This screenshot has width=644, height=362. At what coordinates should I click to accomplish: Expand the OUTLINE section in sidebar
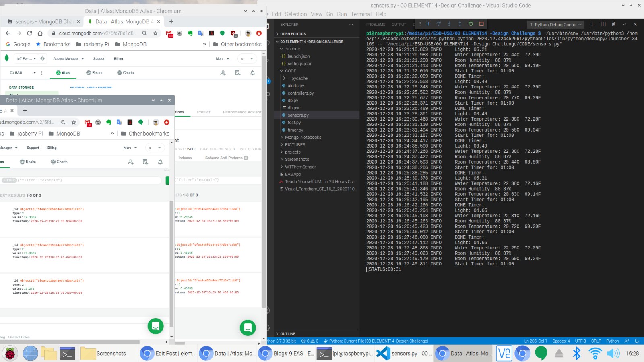[x=287, y=334]
